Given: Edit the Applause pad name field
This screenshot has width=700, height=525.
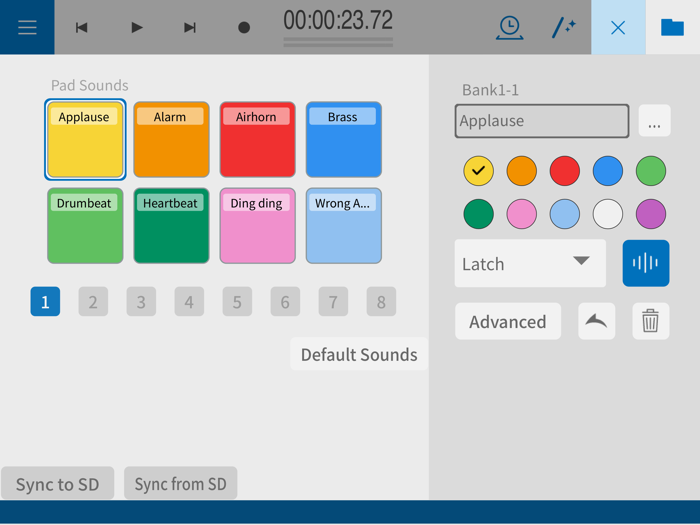Looking at the screenshot, I should (542, 121).
